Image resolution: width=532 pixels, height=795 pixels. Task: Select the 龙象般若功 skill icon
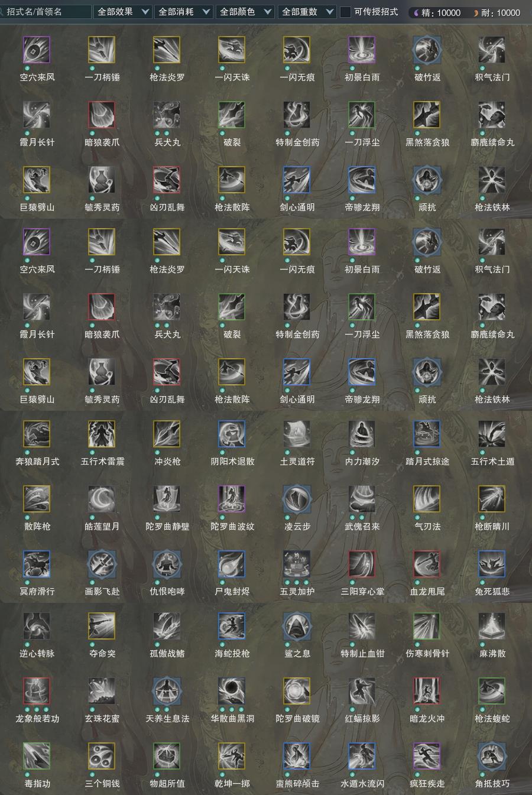pos(37,691)
